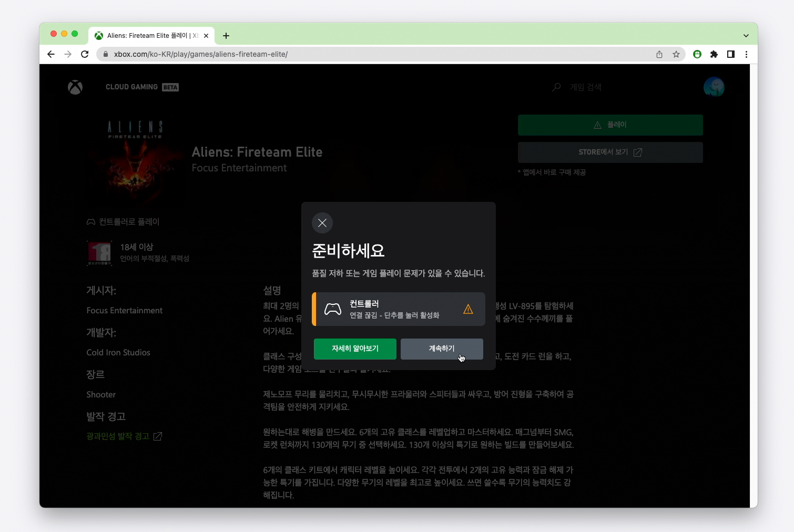Click the green 플레이 button

[610, 125]
